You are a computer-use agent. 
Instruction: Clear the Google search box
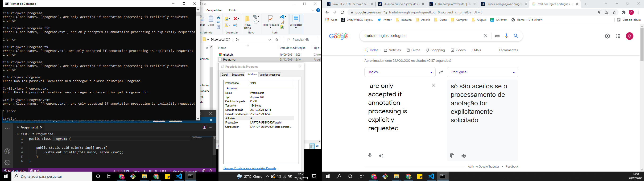click(x=486, y=36)
